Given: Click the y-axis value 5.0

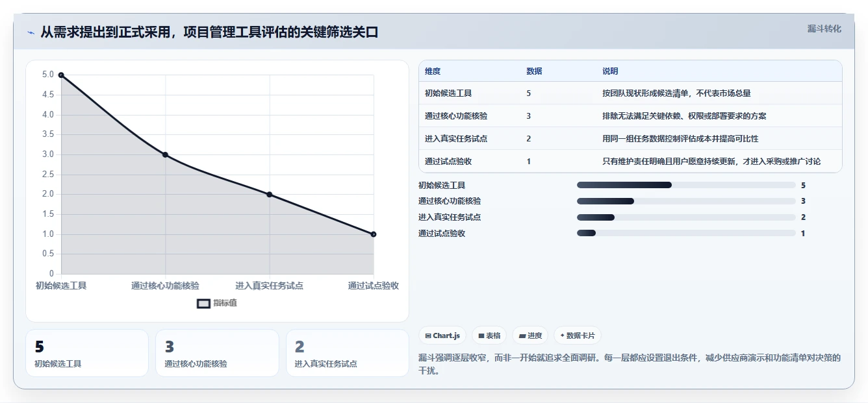Looking at the screenshot, I should 47,75.
